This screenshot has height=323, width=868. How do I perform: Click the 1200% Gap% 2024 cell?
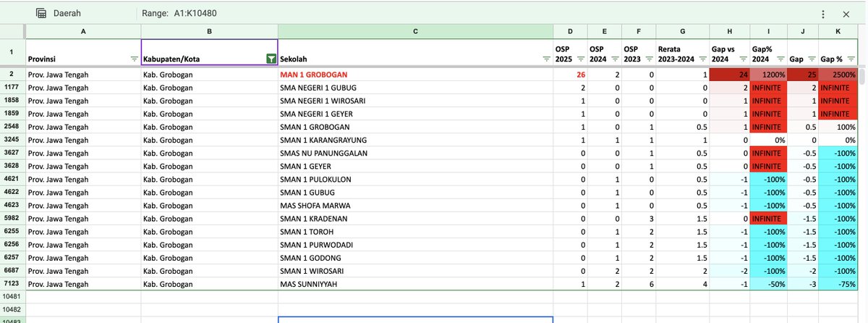(x=769, y=74)
